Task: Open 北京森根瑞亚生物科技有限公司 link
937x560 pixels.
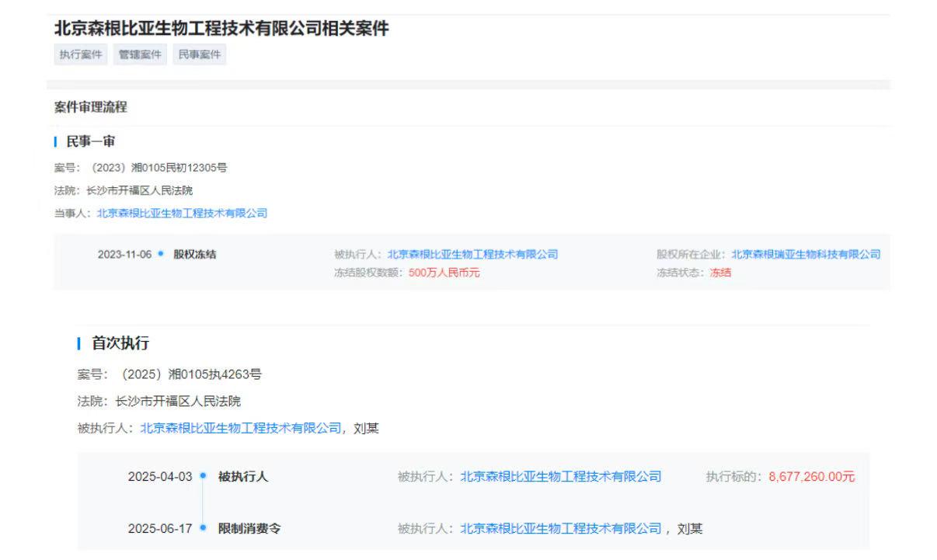Action: (806, 254)
